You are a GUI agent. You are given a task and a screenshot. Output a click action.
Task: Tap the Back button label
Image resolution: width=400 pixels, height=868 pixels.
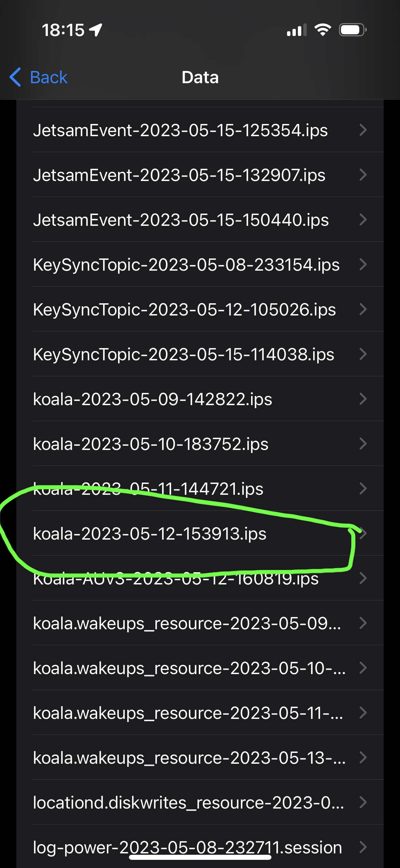point(49,77)
